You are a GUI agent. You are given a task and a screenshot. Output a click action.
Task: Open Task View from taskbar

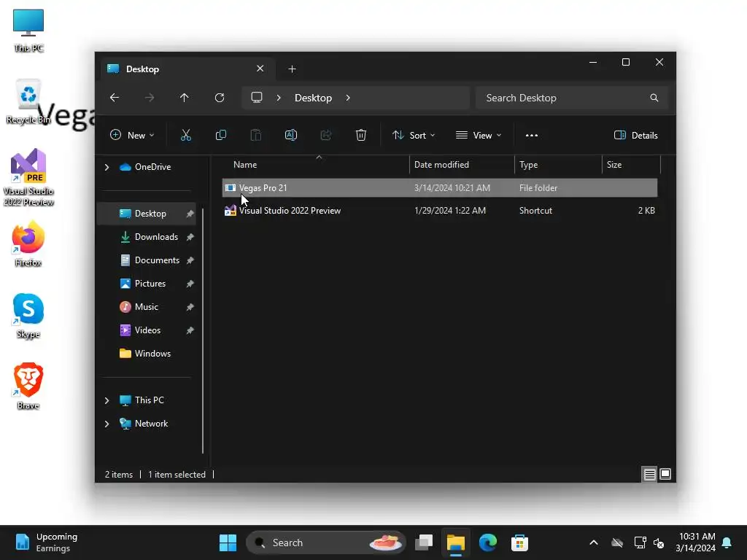point(424,542)
